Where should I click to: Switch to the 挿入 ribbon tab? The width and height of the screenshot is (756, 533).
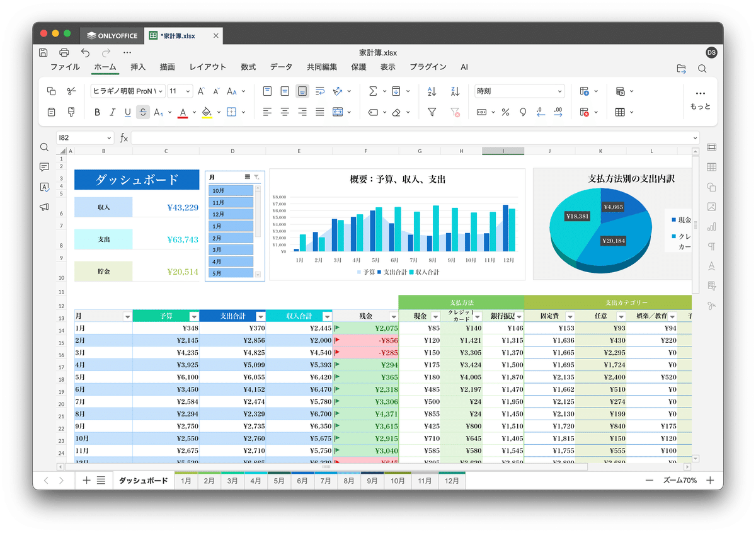137,67
